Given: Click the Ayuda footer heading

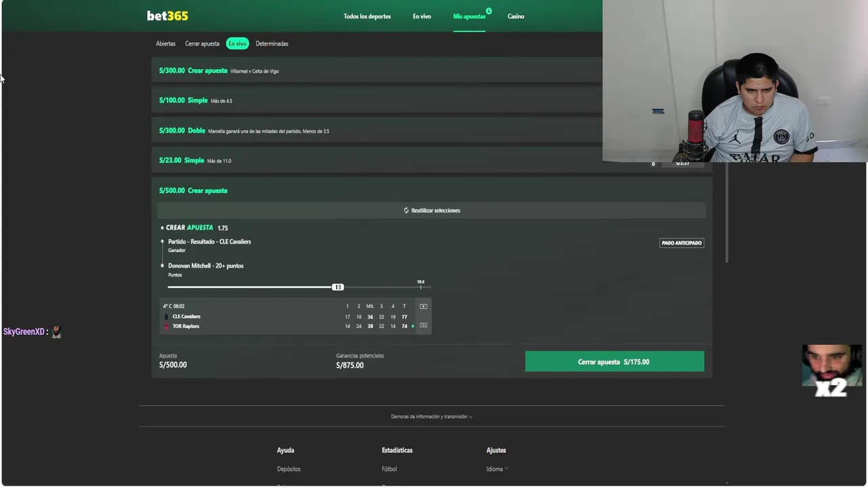Looking at the screenshot, I should pos(285,450).
